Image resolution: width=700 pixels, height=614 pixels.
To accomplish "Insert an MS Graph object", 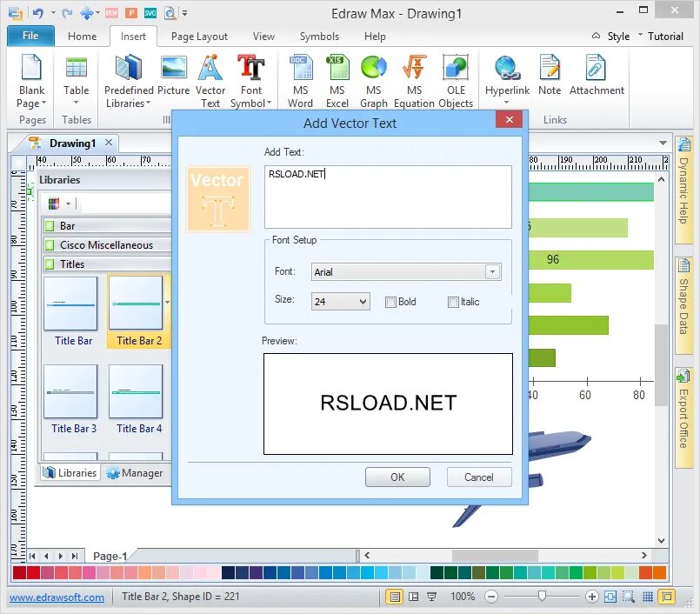I will [x=374, y=80].
